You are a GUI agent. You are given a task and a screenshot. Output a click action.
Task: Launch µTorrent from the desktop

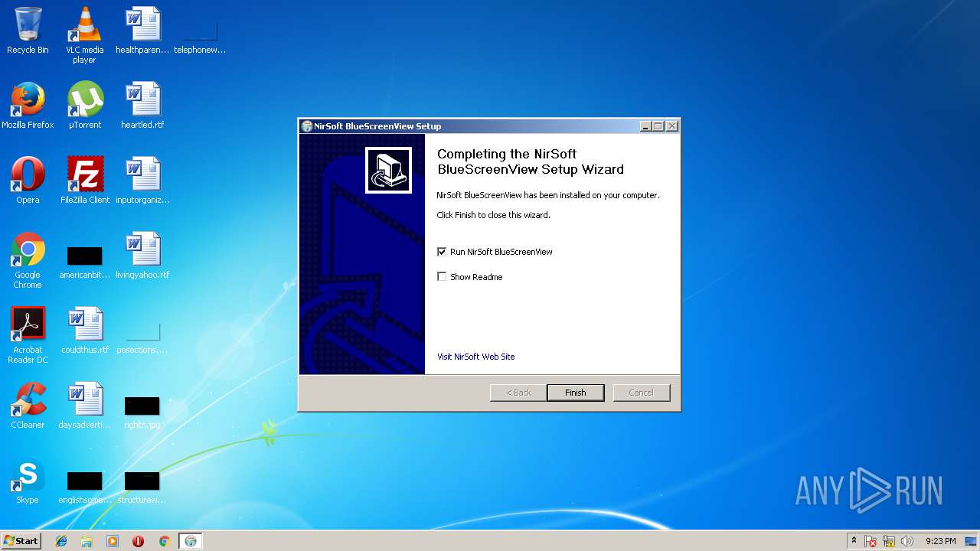pos(85,106)
